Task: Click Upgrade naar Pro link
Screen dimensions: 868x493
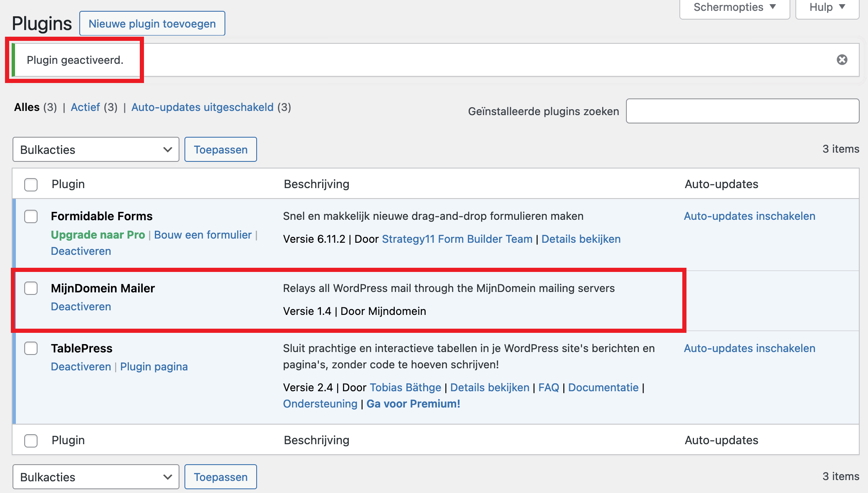Action: [98, 235]
